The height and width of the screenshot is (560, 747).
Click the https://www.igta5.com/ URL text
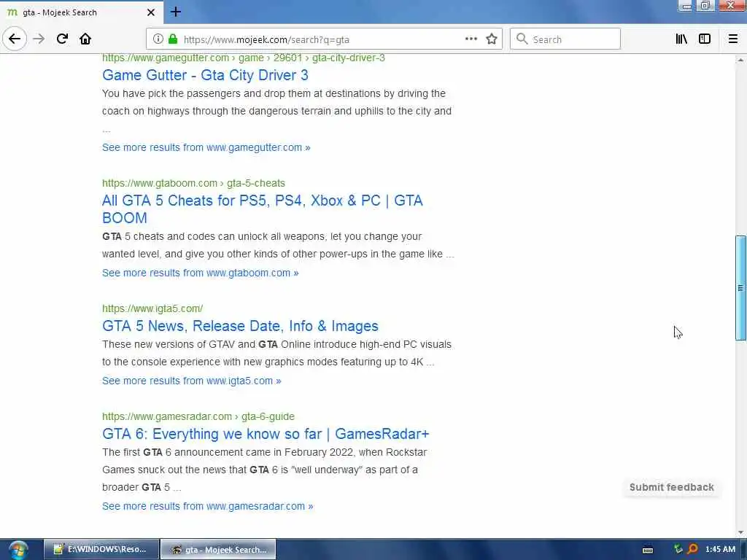152,308
